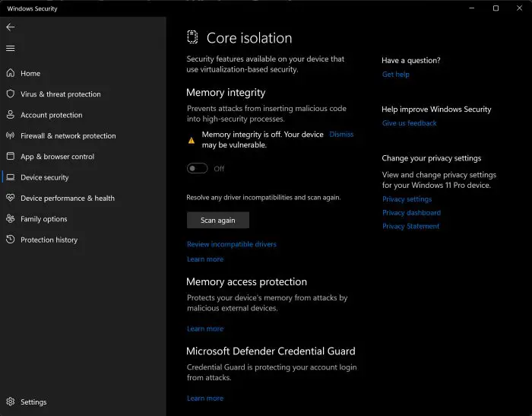
Task: Click the Settings gear icon
Action: tap(11, 402)
